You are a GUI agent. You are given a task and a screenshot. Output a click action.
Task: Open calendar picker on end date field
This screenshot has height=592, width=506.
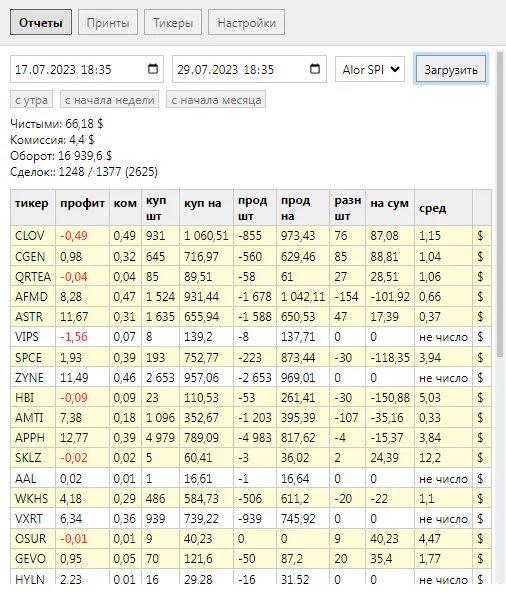click(x=315, y=69)
